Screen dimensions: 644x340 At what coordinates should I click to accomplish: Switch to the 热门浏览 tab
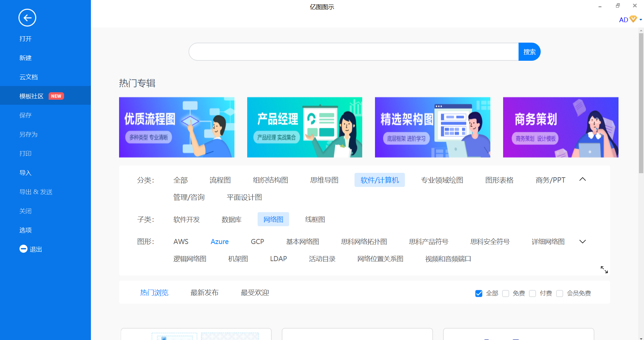[x=154, y=293]
